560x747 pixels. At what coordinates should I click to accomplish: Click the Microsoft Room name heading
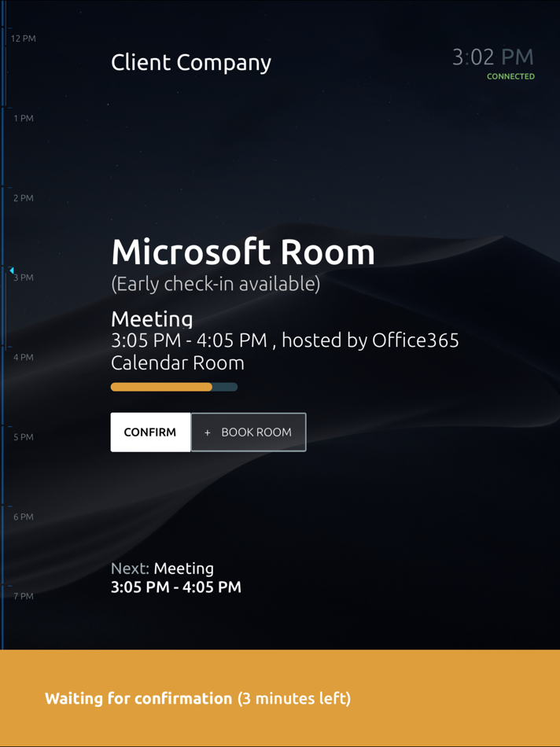tap(243, 252)
